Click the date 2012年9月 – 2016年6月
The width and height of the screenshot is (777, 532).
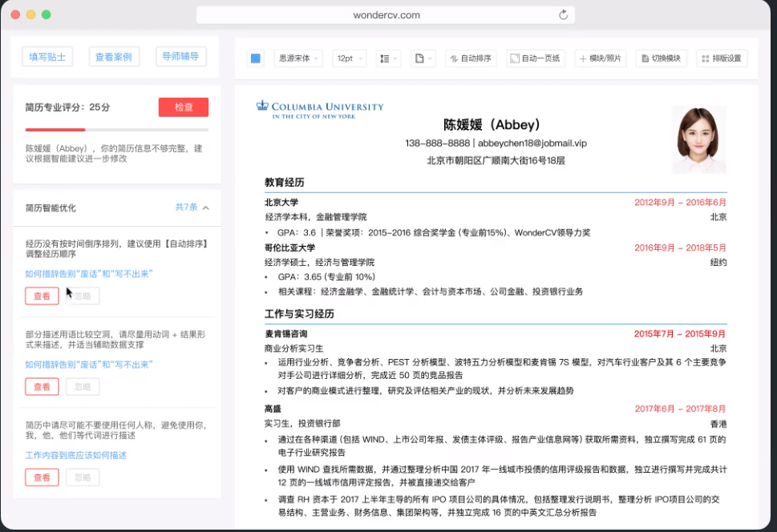[680, 202]
